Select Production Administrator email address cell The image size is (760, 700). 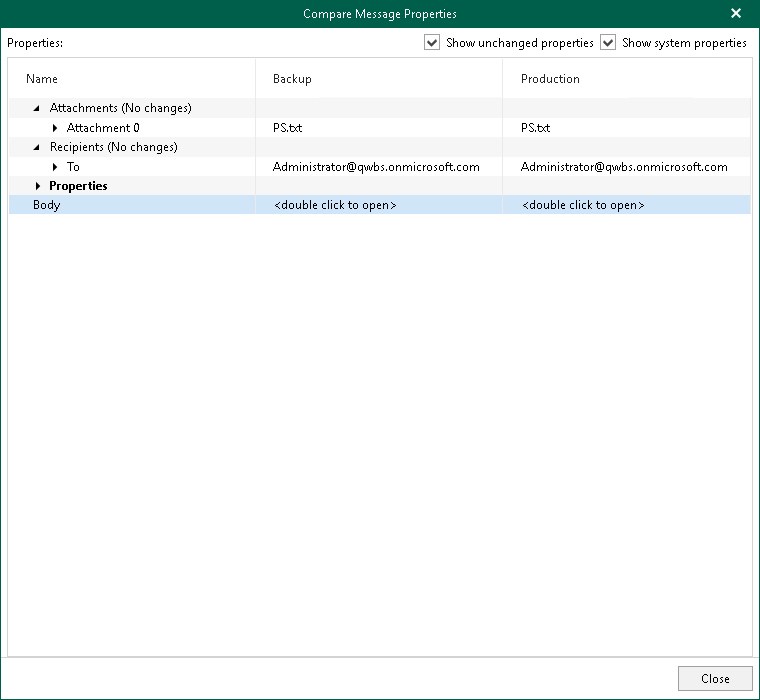pos(624,167)
